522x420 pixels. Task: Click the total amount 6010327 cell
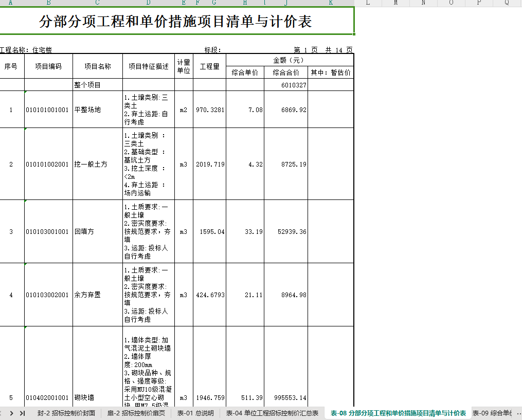pyautogui.click(x=286, y=85)
